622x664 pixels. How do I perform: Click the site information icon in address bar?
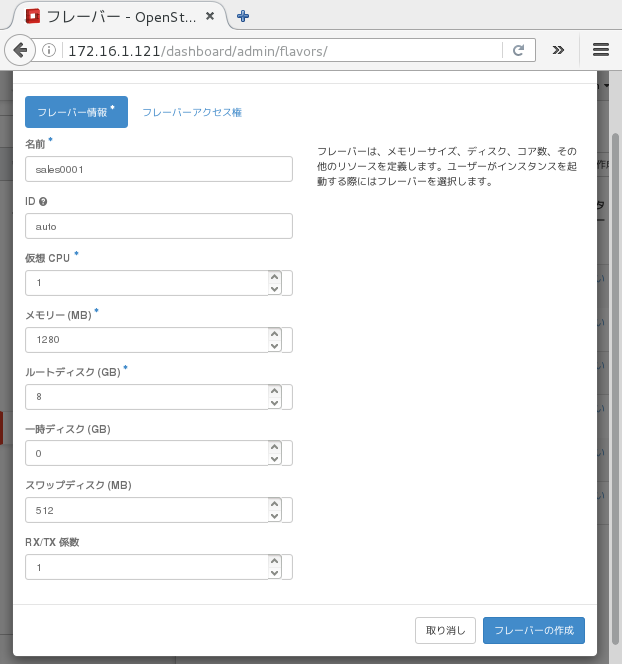(50, 50)
